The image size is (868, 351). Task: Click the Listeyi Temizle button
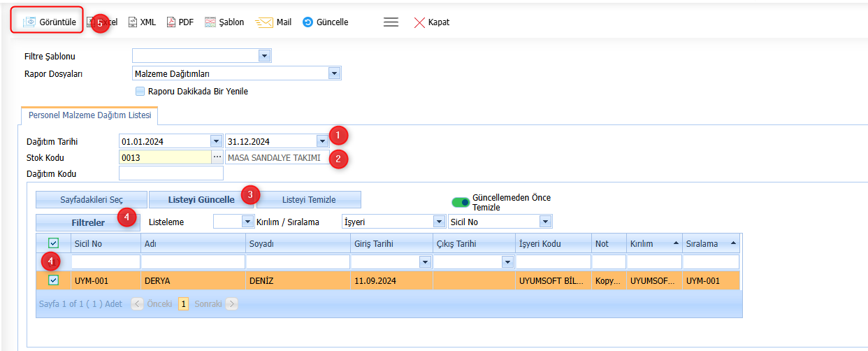click(x=309, y=199)
